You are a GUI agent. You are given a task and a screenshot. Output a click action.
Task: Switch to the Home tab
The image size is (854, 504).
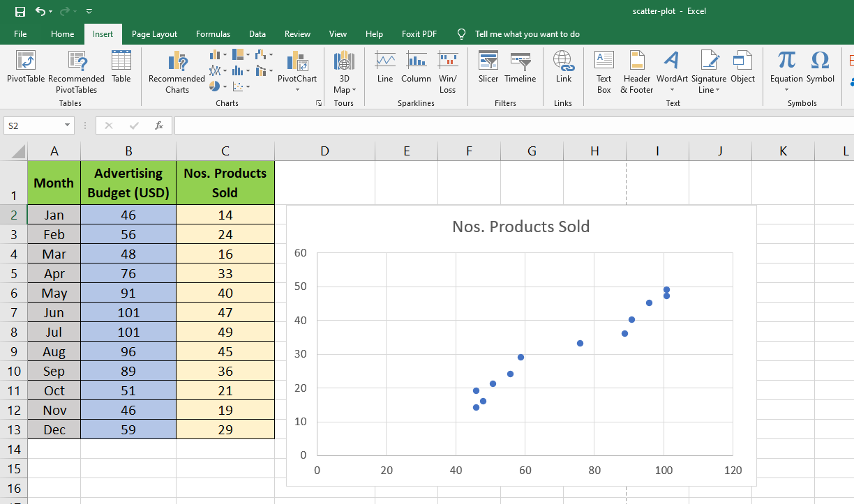point(62,33)
